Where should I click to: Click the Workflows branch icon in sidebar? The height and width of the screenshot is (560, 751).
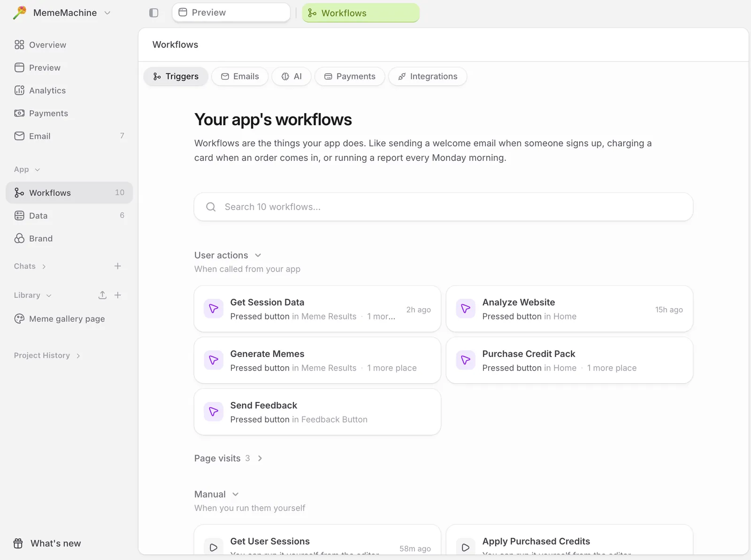tap(19, 193)
